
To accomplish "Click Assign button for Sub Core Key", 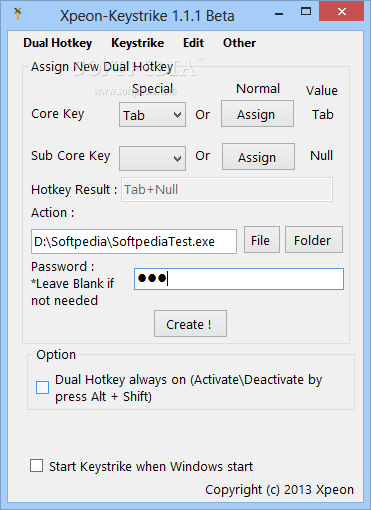I will click(258, 157).
